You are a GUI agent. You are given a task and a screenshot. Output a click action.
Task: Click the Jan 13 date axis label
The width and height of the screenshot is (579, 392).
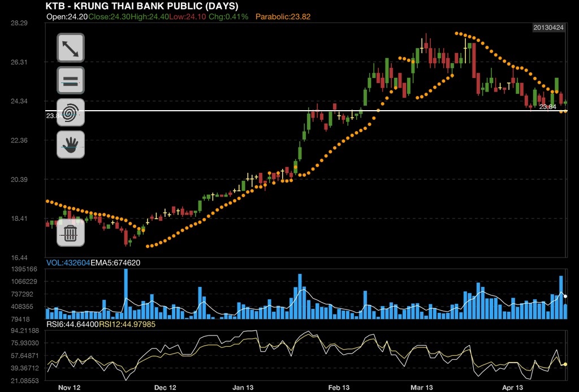coord(243,387)
